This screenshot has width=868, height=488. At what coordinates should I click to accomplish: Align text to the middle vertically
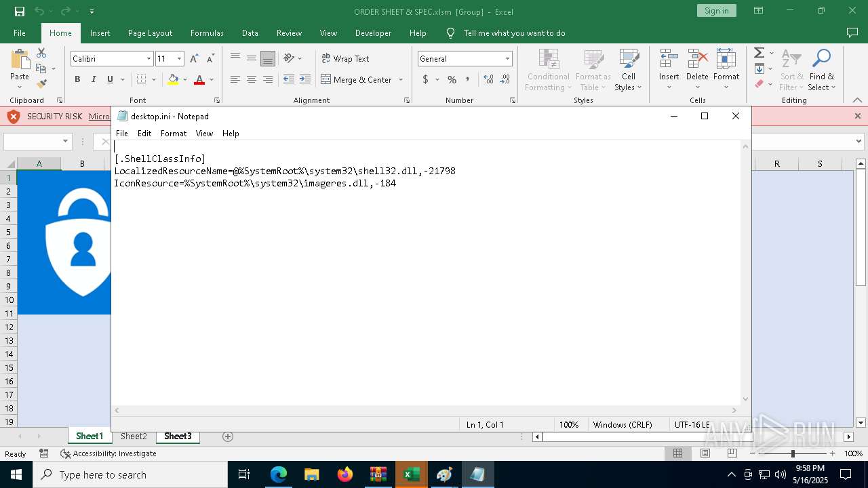252,58
